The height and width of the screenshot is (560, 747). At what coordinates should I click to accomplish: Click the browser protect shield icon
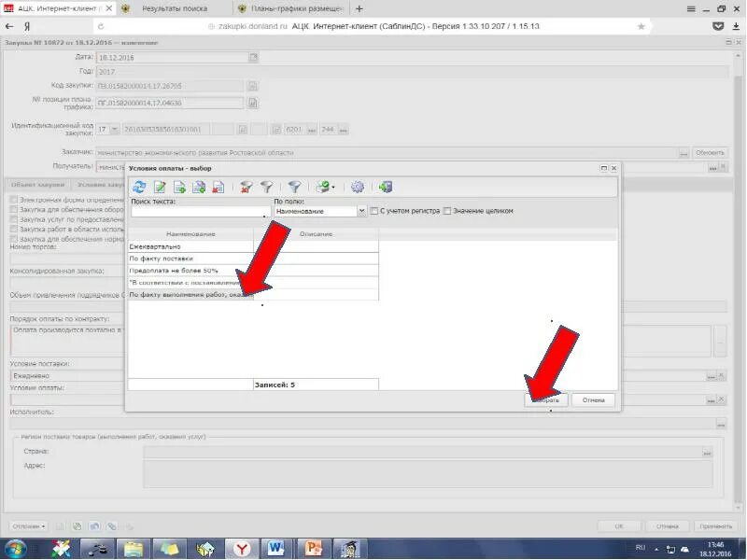click(718, 27)
